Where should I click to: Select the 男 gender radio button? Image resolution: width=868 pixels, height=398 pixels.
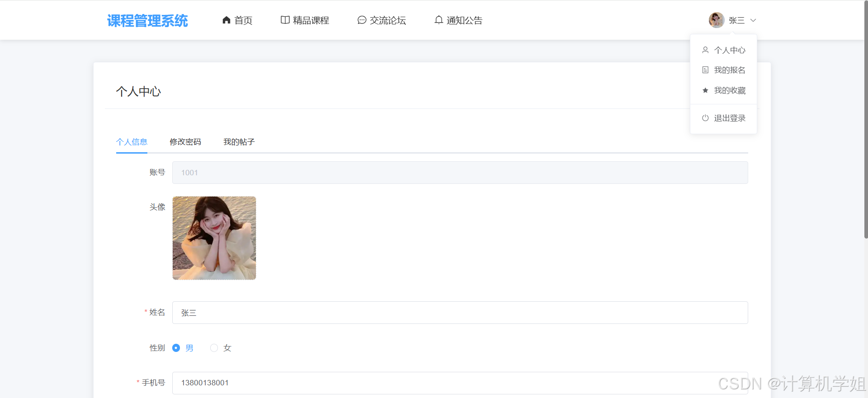176,348
